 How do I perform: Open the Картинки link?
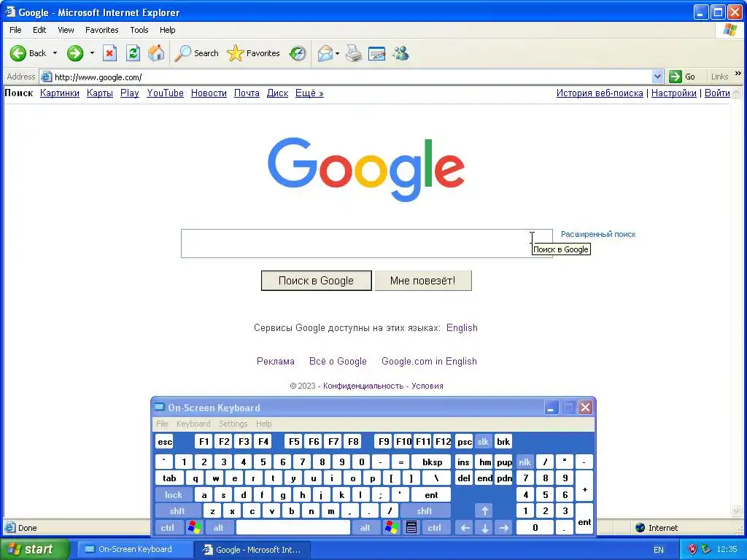point(60,93)
